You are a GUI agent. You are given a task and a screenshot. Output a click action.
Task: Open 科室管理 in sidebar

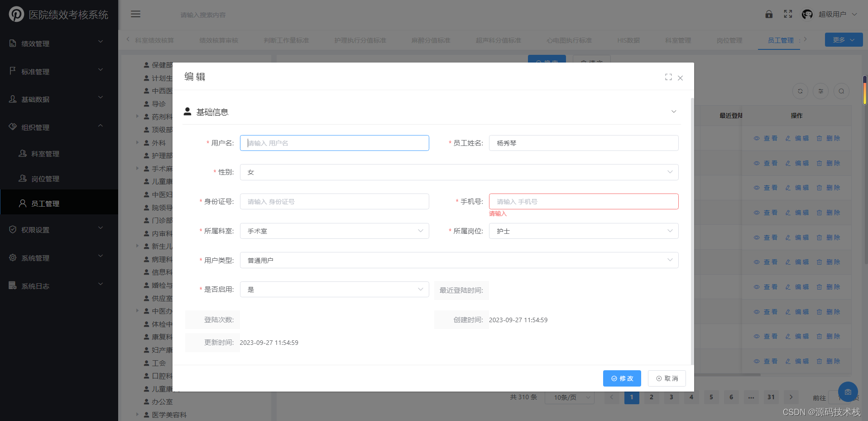click(x=59, y=154)
